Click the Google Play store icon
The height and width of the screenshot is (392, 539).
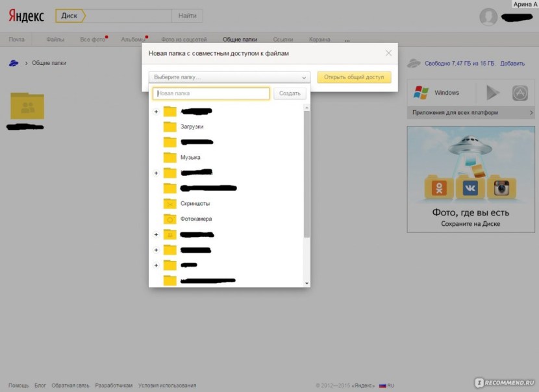coord(493,93)
